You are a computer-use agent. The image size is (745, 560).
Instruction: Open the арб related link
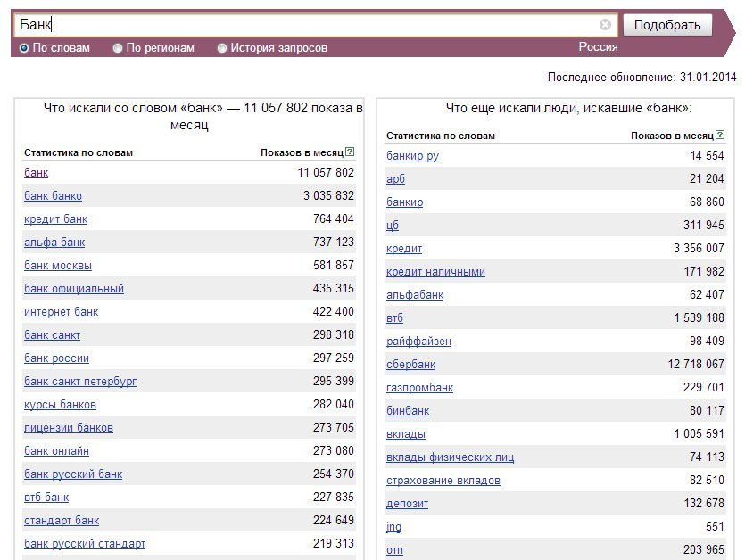coord(396,179)
